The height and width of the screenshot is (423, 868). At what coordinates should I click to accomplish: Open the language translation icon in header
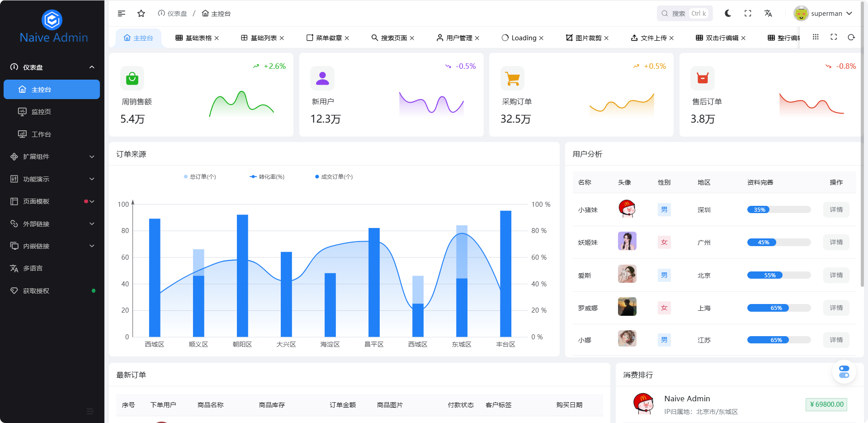[x=768, y=14]
